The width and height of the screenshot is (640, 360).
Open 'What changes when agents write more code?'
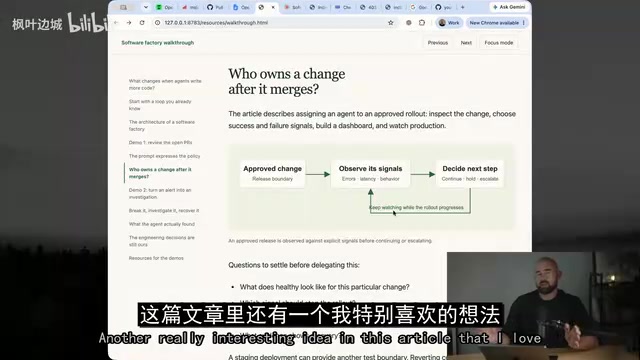(165, 84)
